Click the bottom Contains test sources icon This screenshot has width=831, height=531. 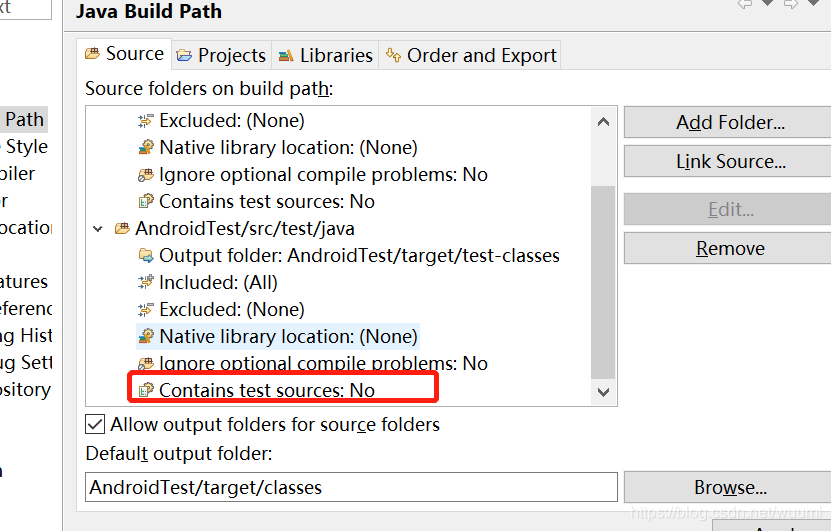coord(146,391)
